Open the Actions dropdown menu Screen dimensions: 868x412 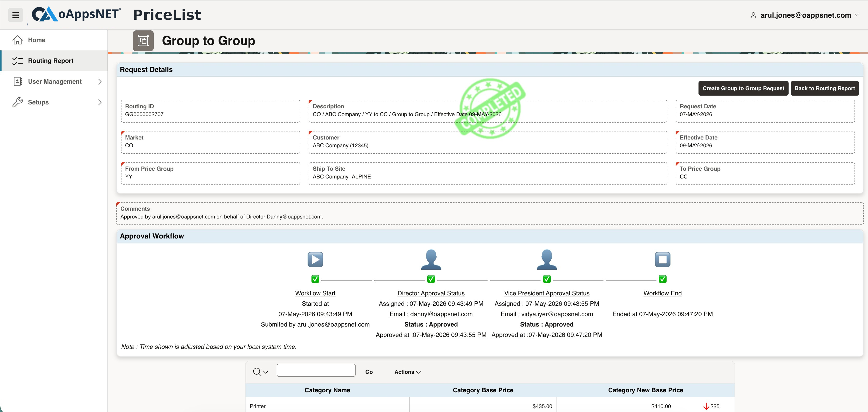(407, 372)
